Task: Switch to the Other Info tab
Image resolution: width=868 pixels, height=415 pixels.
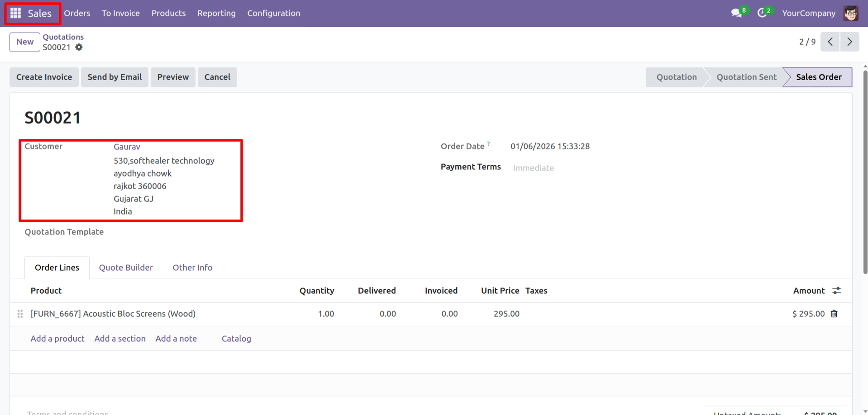Action: click(192, 267)
